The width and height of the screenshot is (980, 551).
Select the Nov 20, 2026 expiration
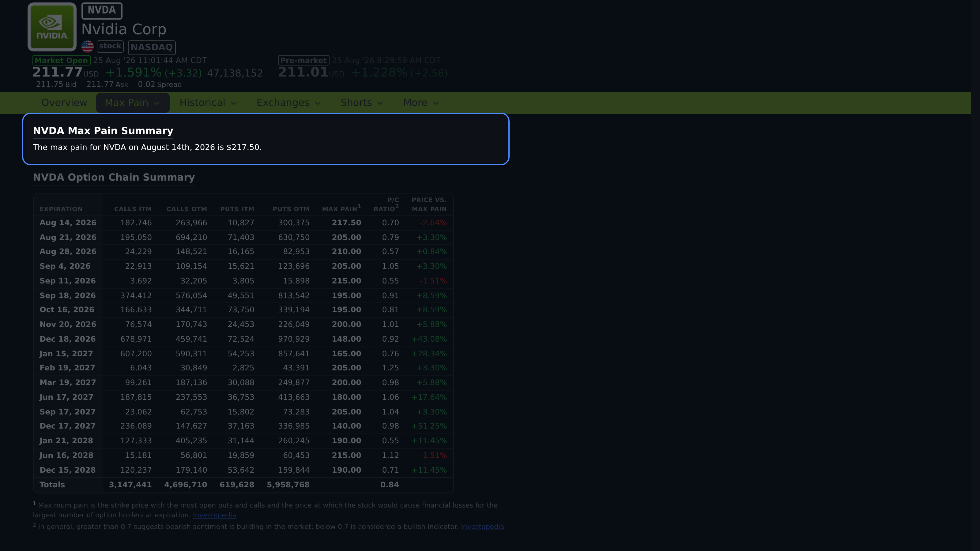tap(68, 324)
